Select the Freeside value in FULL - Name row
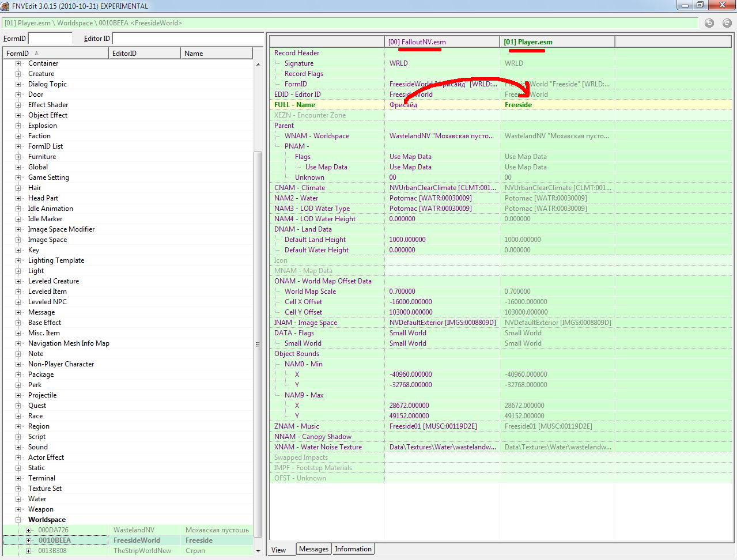The width and height of the screenshot is (737, 560). click(x=518, y=105)
